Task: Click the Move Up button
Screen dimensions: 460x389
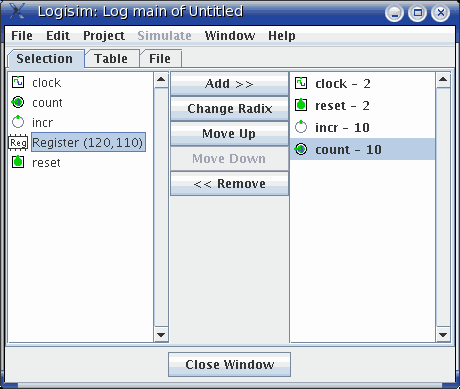Action: point(229,134)
